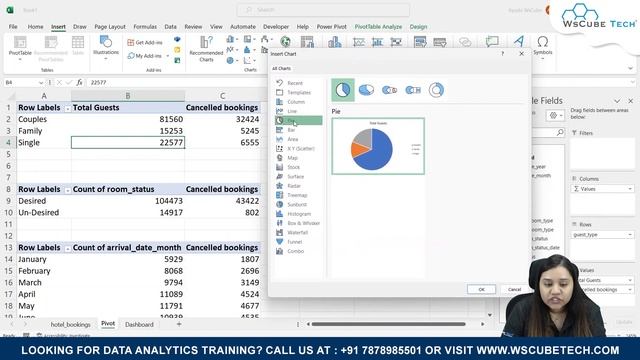This screenshot has height=360, width=640.
Task: Pick the standard Pie subtype icon
Action: pos(343,90)
